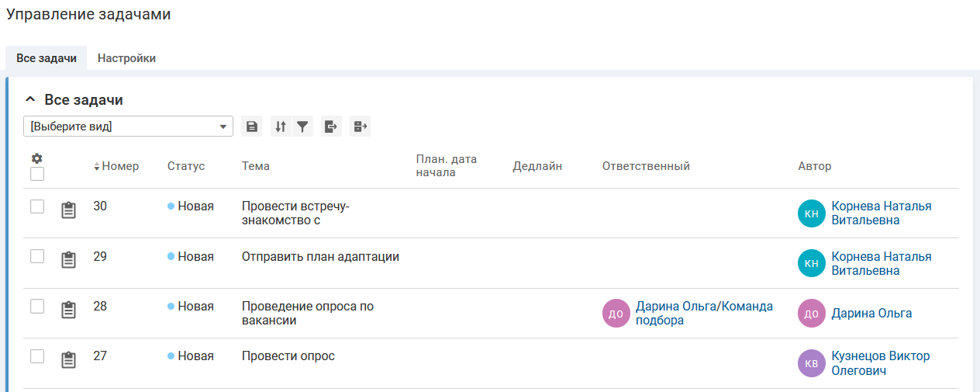Switch to the "Настройки" tab
Screen dimensions: 980x392
click(x=126, y=58)
